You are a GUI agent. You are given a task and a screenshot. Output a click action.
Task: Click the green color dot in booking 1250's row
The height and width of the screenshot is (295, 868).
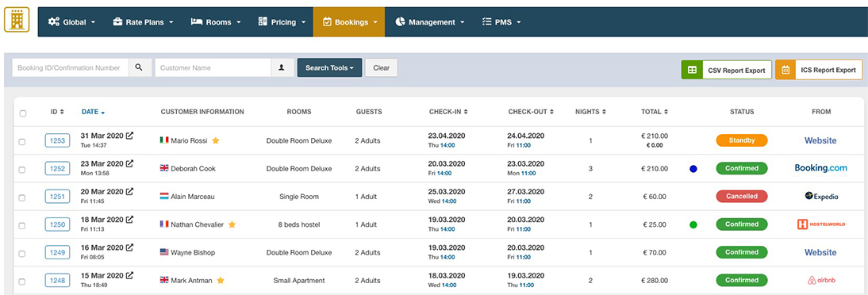tap(693, 224)
